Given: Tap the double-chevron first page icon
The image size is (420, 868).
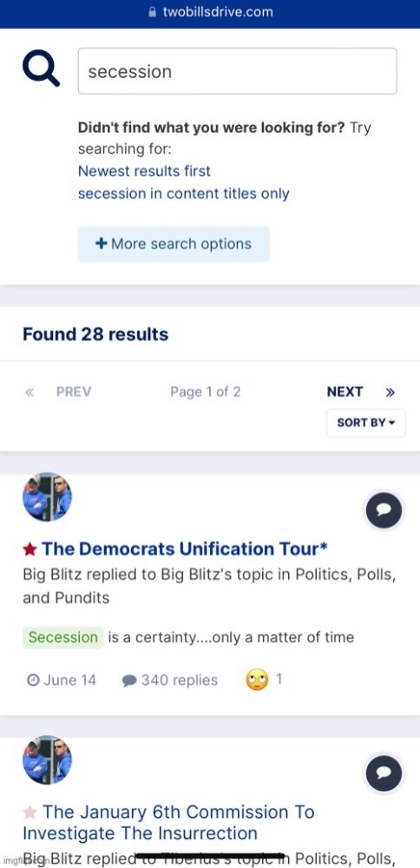Looking at the screenshot, I should pos(30,392).
